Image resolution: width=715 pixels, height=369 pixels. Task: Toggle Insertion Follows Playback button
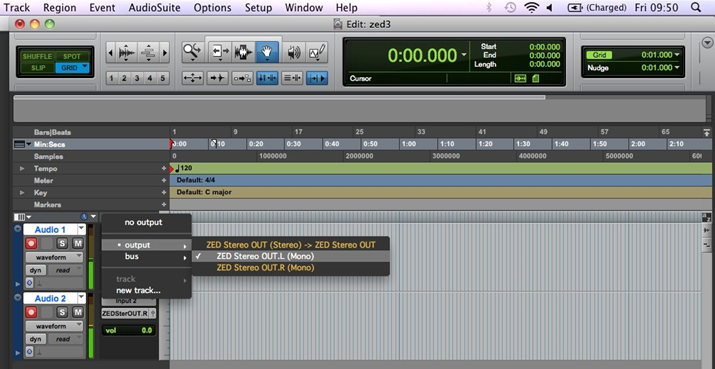point(316,78)
